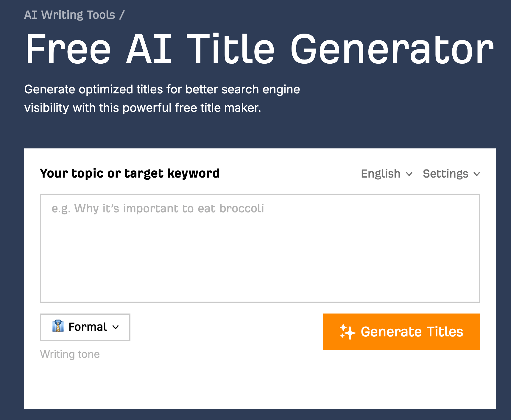
Task: Click Generate Titles
Action: [x=401, y=332]
